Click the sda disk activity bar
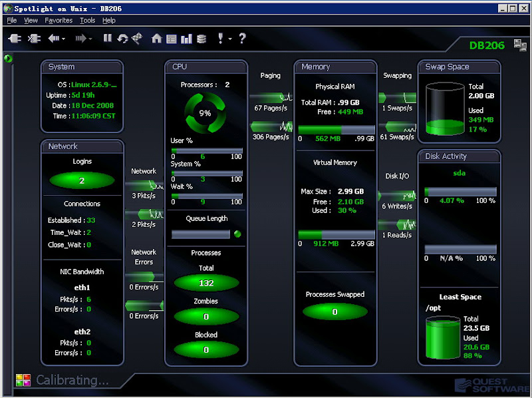 [460, 192]
